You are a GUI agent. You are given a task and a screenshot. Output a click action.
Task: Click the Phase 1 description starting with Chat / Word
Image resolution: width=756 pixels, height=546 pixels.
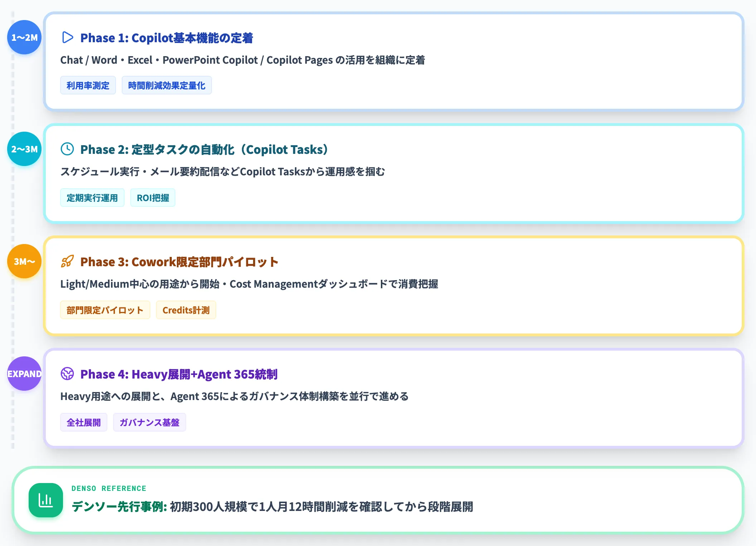point(243,60)
